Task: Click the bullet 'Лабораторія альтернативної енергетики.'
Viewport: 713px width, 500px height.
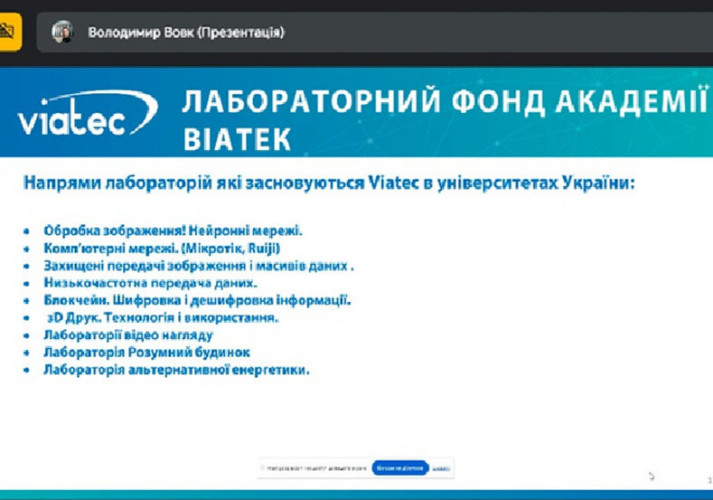Action: pyautogui.click(x=176, y=370)
